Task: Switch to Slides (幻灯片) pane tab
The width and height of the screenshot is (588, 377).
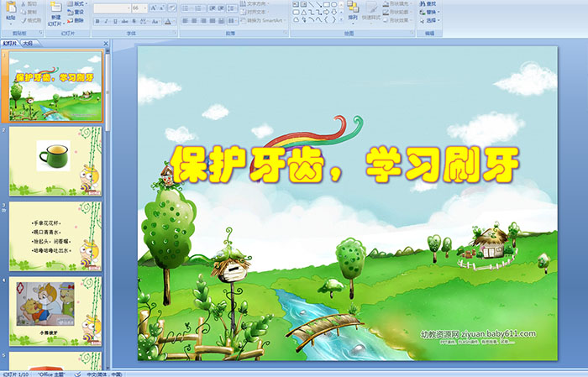Action: (9, 44)
